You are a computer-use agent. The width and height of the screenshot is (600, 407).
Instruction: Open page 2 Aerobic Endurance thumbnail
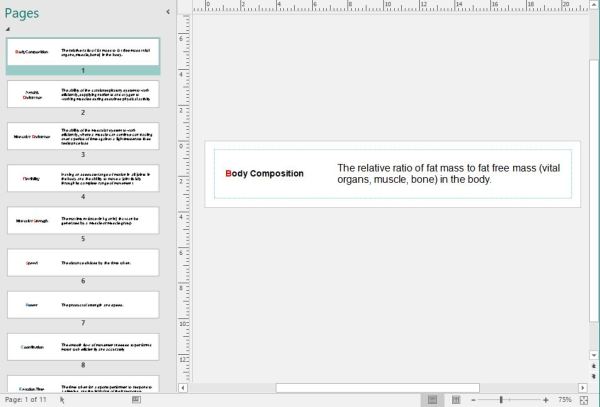coord(82,93)
